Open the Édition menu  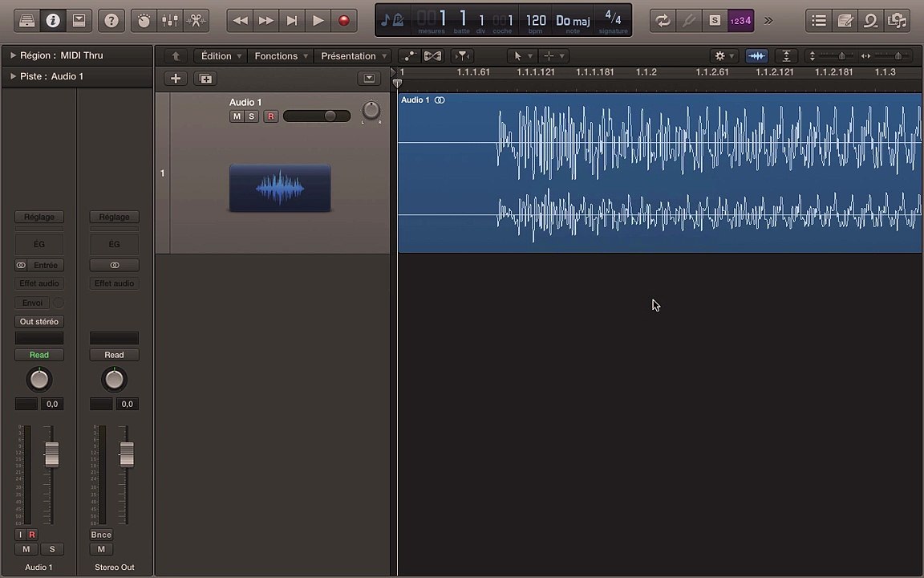pos(221,56)
